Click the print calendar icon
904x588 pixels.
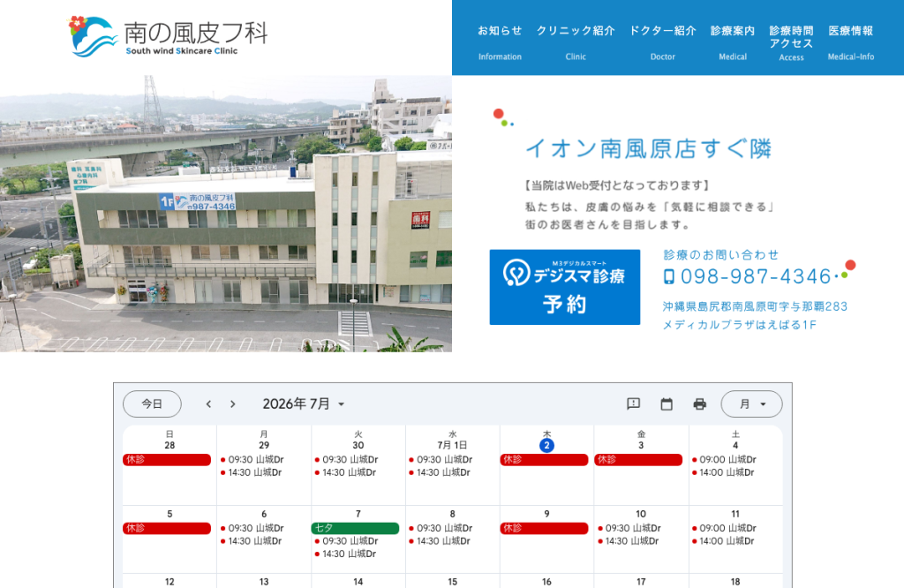(x=700, y=403)
